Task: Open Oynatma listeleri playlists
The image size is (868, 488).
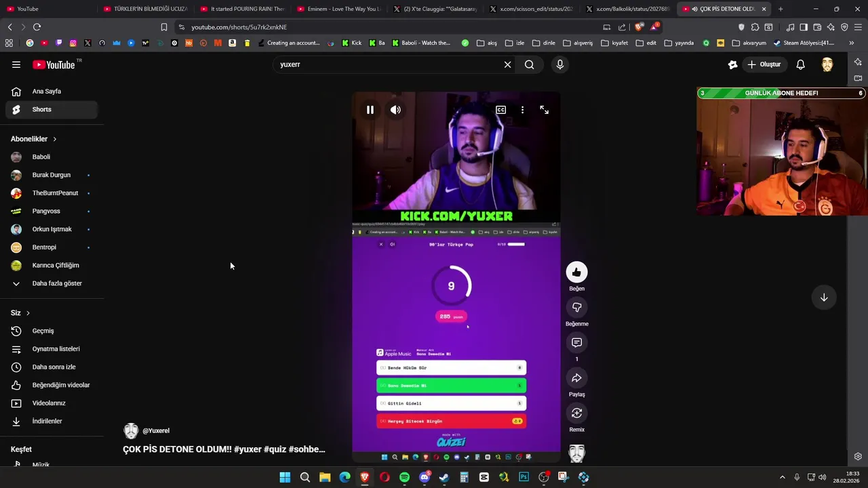Action: click(52, 349)
